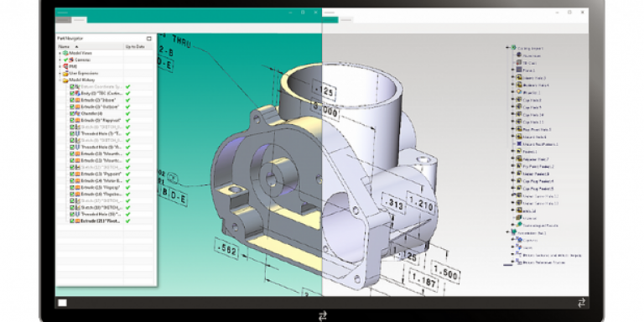Toggle the Threaded Hole (7) checkbox

coord(71,133)
